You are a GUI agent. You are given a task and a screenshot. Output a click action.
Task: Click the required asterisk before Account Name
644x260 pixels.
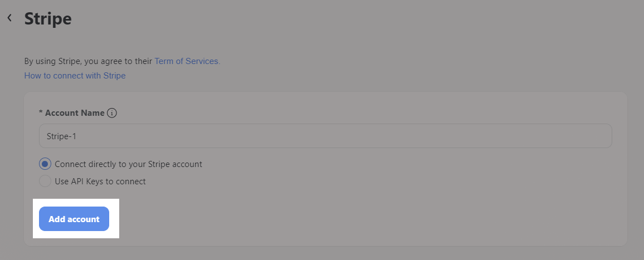pos(41,112)
